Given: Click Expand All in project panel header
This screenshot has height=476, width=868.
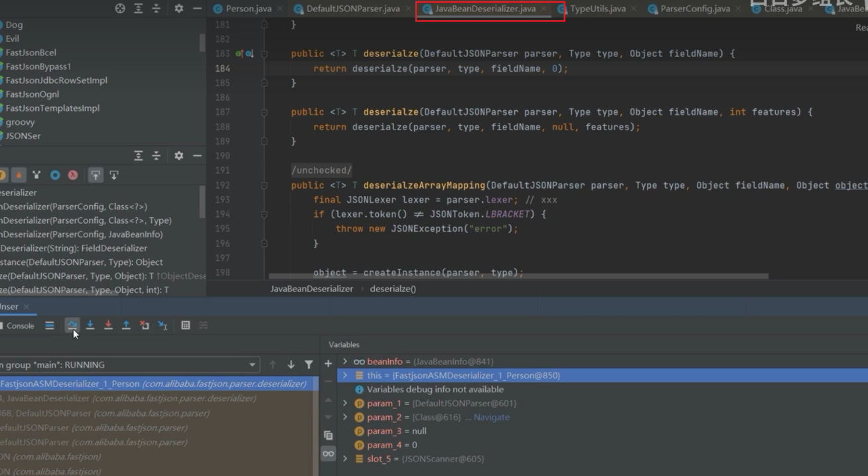Looking at the screenshot, I should pyautogui.click(x=139, y=9).
